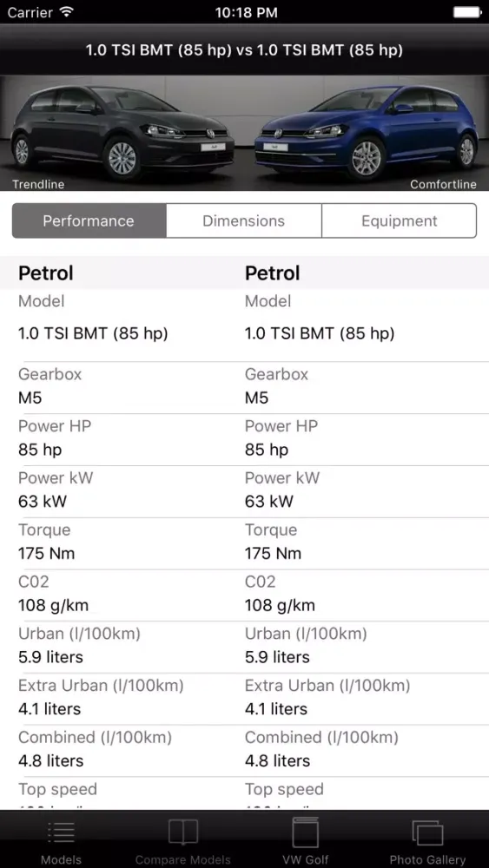Tap the Wi-Fi status icon
The image size is (489, 868).
tap(67, 11)
